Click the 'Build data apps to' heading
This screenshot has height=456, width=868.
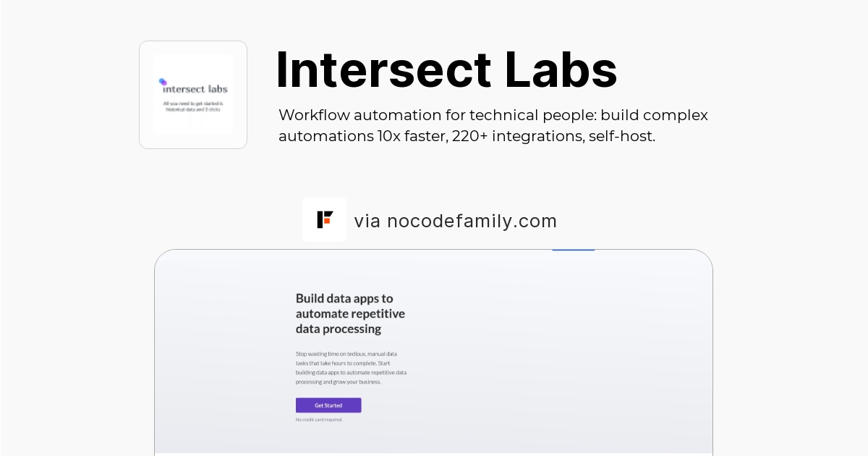[x=344, y=298]
